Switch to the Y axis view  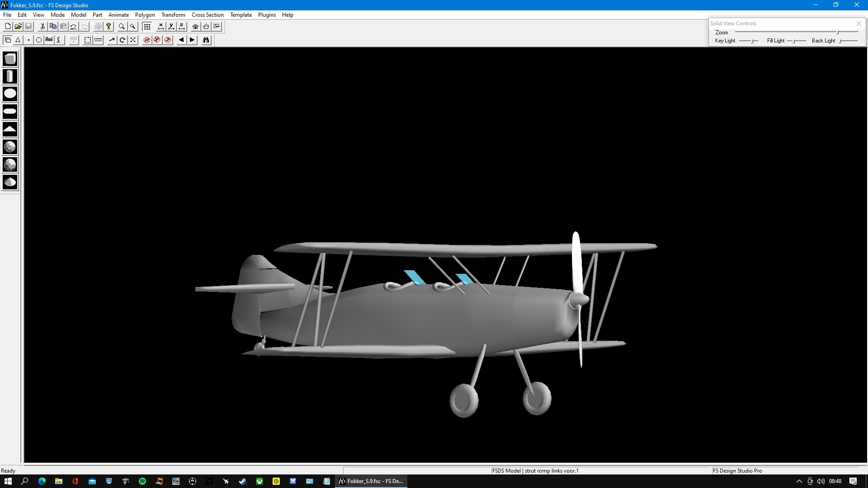click(x=171, y=27)
